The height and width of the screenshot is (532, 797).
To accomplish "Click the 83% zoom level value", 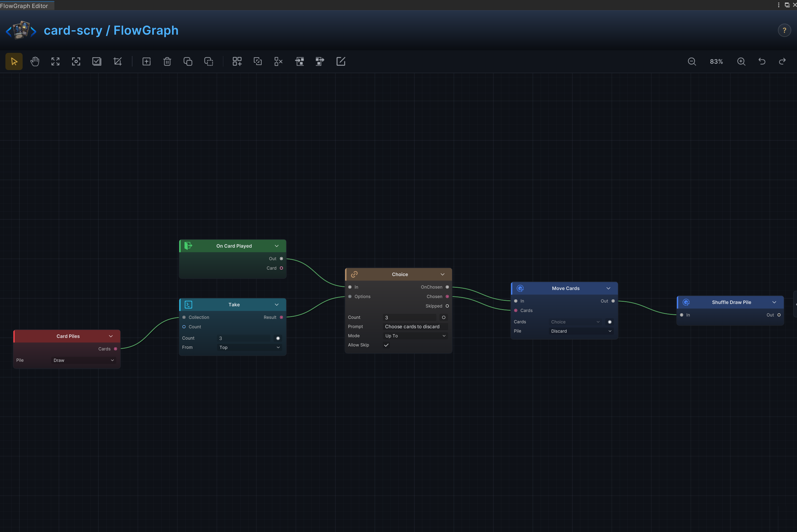I will [x=716, y=61].
